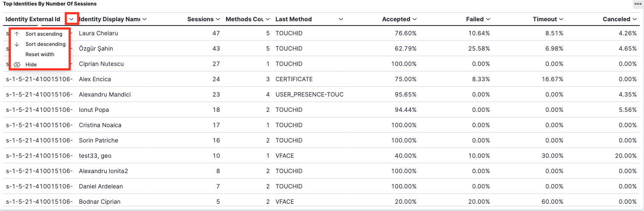The width and height of the screenshot is (644, 211).
Task: Open the Accepted column dropdown
Action: (415, 19)
